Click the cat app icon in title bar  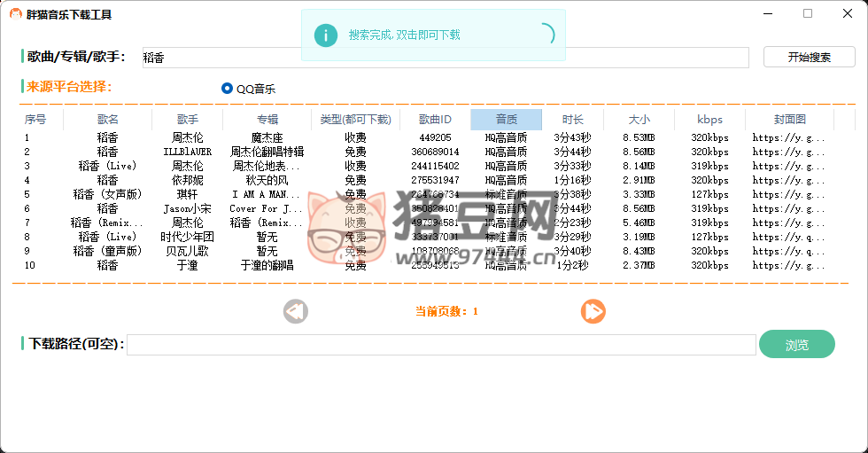[x=15, y=14]
